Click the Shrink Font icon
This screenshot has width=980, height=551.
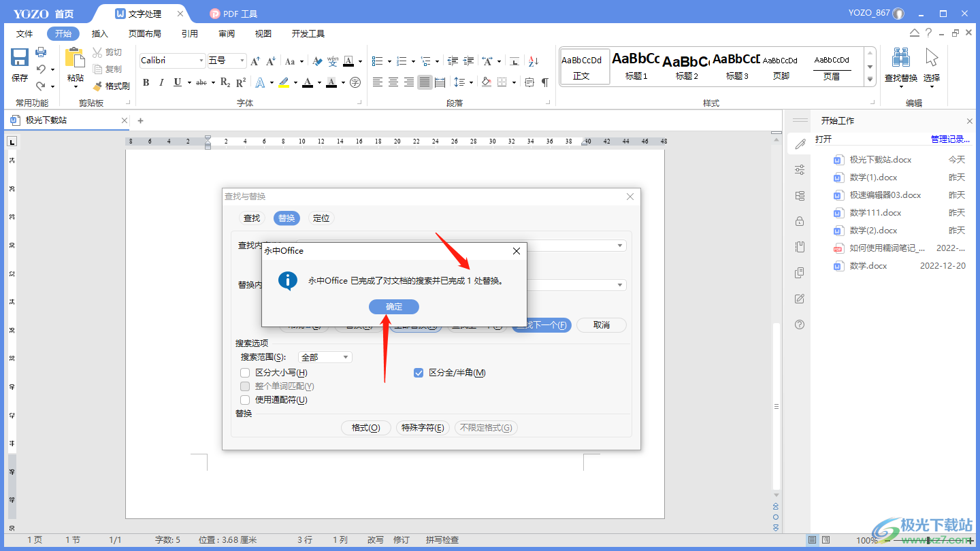271,61
